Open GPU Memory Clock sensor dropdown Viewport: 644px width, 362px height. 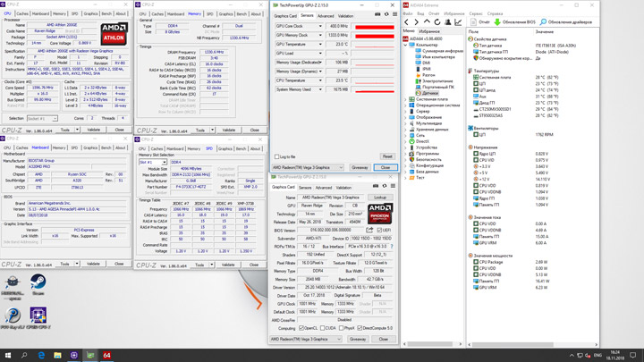(x=320, y=35)
